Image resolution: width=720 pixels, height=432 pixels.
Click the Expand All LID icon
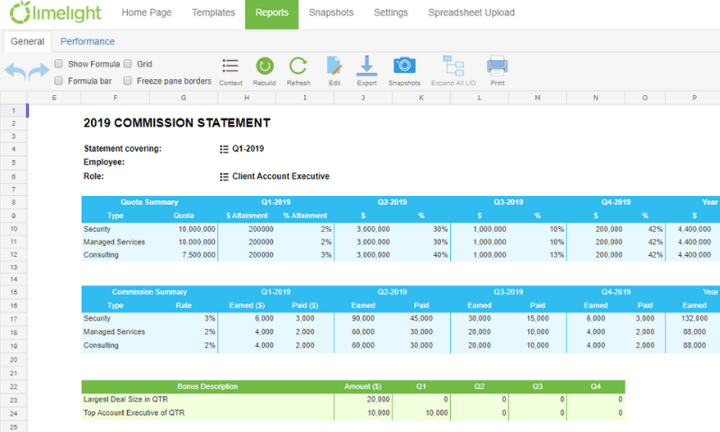[x=453, y=66]
